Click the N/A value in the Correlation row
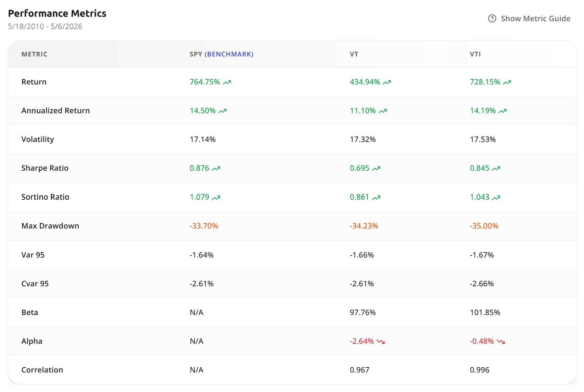The width and height of the screenshot is (584, 392). (x=196, y=370)
